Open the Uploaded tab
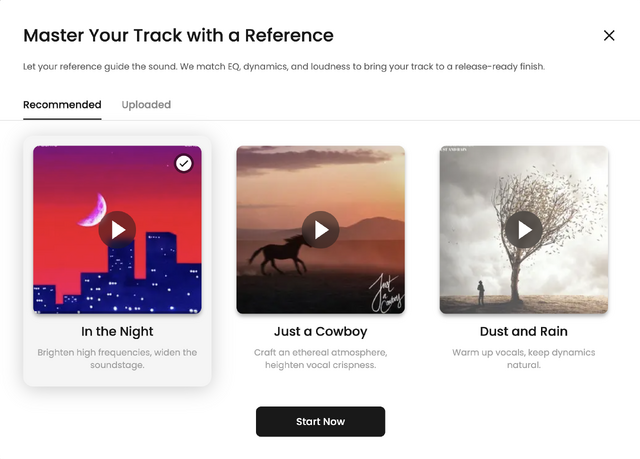Viewport: 640px width, 459px height. [146, 105]
